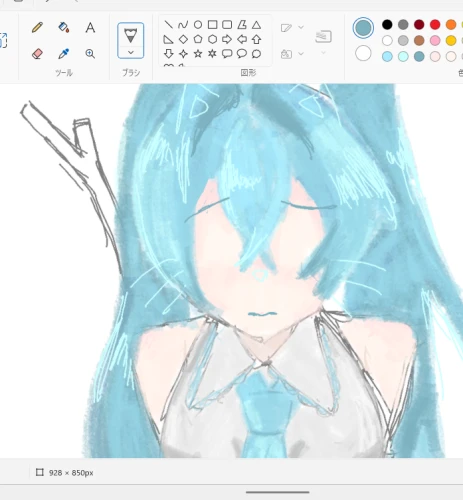463x500 pixels.
Task: Click the ブラシ group label
Action: point(131,73)
